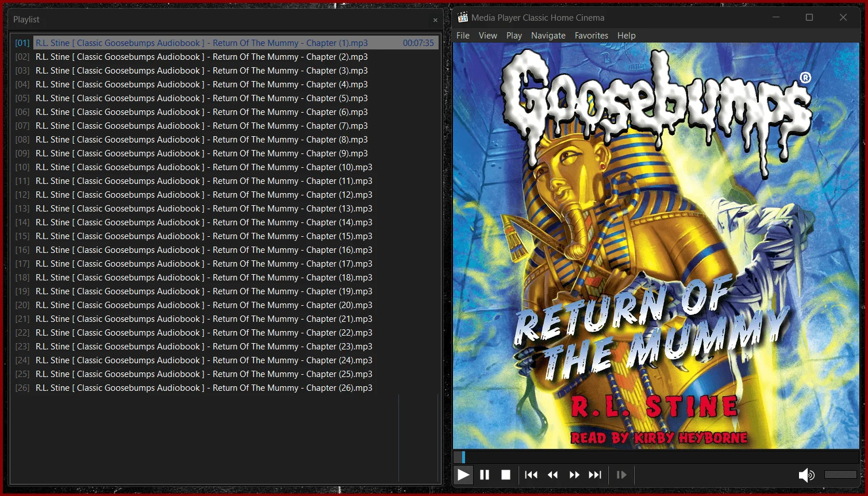This screenshot has width=868, height=496.
Task: Select playlist entry Chapter (17).mp3
Action: [226, 264]
